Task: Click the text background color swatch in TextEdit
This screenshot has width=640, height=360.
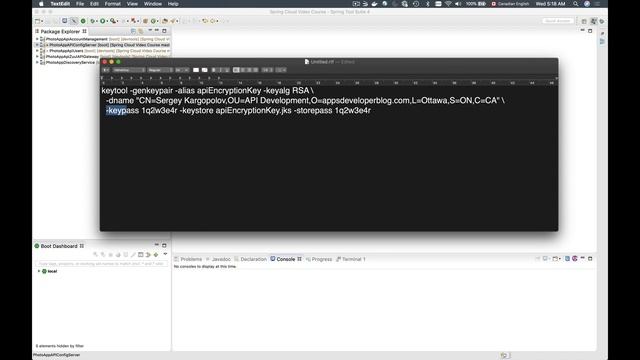Action: (x=205, y=70)
